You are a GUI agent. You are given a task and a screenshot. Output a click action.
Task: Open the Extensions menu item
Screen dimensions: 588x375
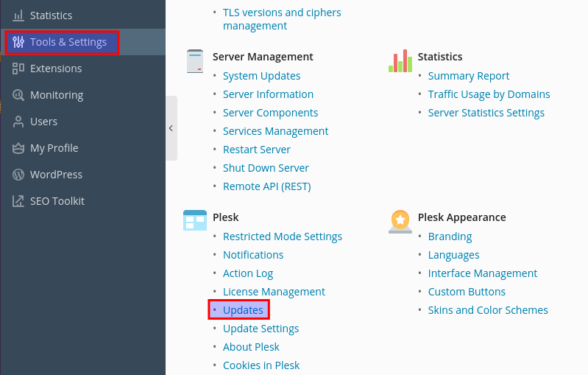(x=56, y=69)
